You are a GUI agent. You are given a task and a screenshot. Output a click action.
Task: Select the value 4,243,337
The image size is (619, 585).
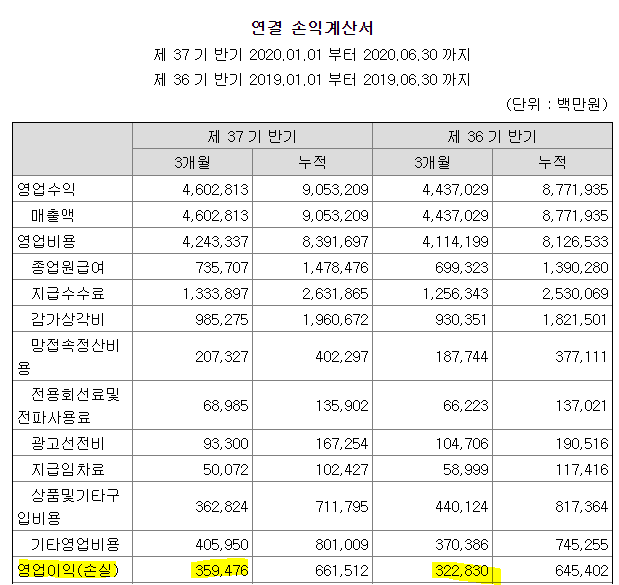(x=216, y=242)
